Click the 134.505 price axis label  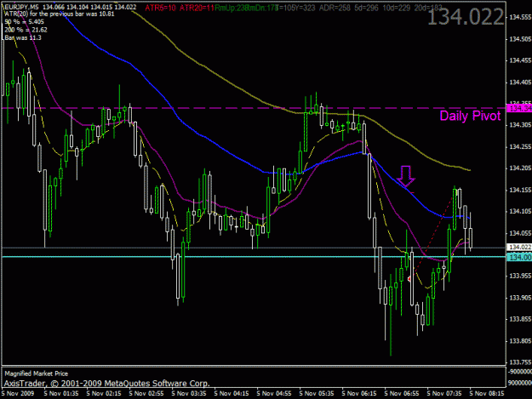coord(520,39)
